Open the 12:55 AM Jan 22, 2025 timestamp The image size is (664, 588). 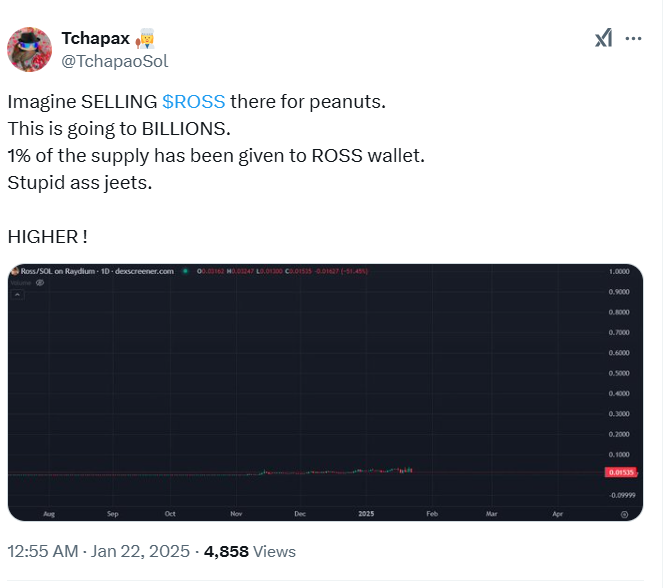tap(99, 551)
